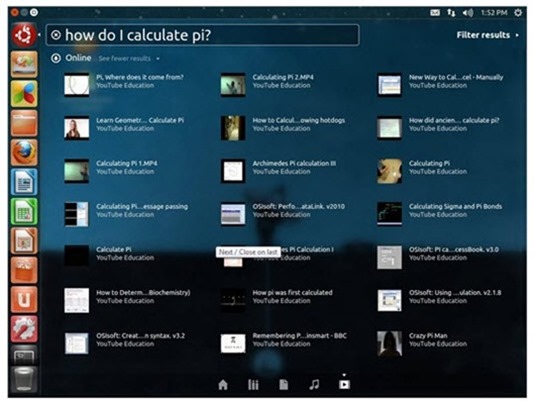Open How pi was first calculated result

277,300
